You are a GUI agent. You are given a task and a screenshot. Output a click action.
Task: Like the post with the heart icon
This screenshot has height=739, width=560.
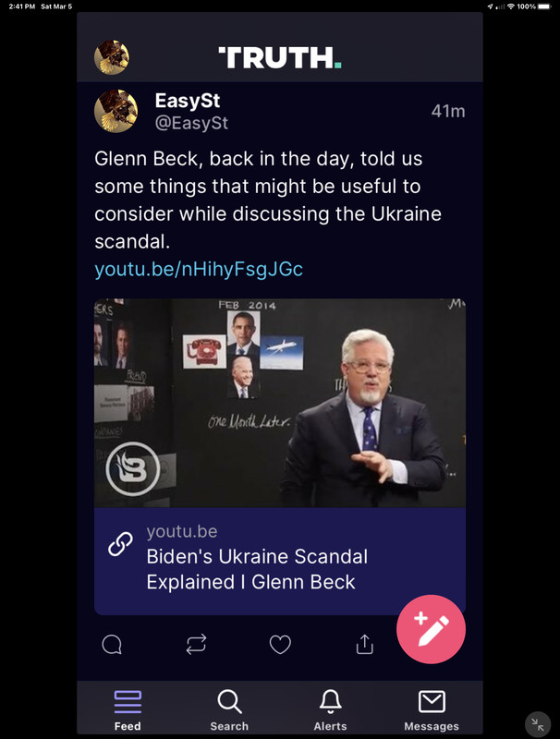click(x=280, y=644)
